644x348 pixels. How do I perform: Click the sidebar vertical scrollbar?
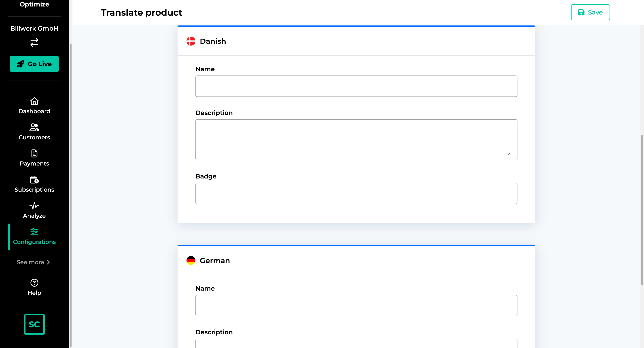(71, 195)
